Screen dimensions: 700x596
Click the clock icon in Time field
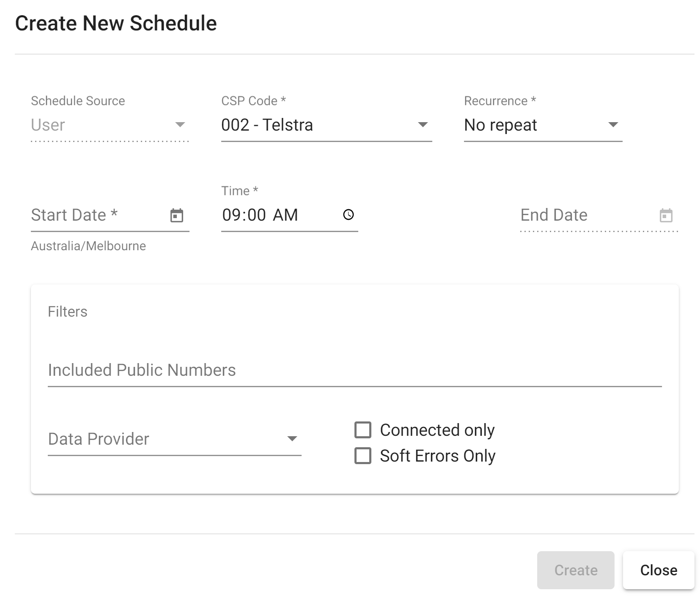click(x=348, y=215)
